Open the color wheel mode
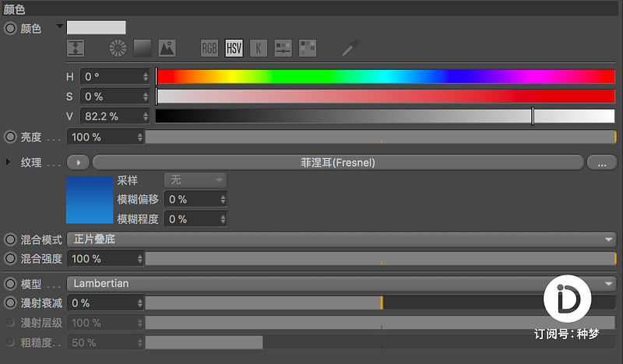Viewport: 623px width, 364px height. point(118,48)
